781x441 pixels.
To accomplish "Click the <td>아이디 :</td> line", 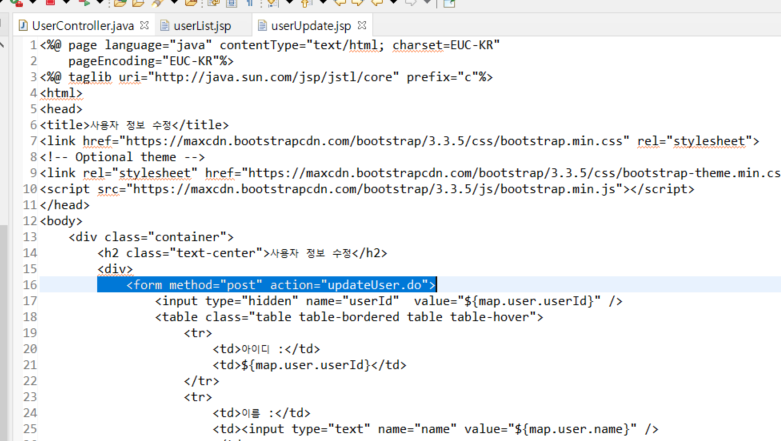I will [266, 349].
